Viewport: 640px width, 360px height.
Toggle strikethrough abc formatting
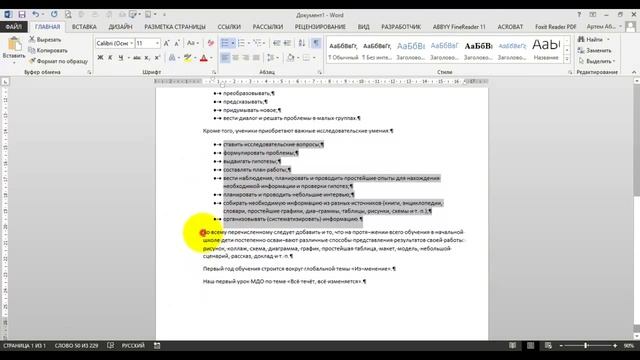point(137,58)
